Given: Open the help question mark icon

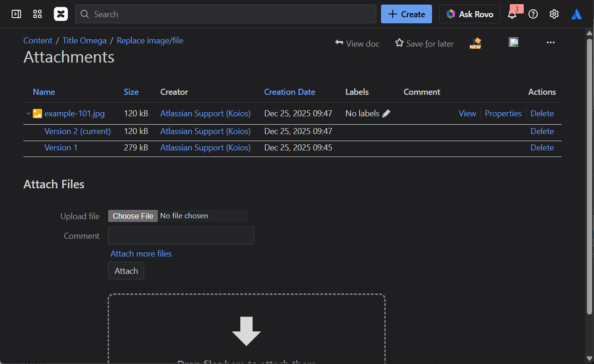Looking at the screenshot, I should [533, 14].
